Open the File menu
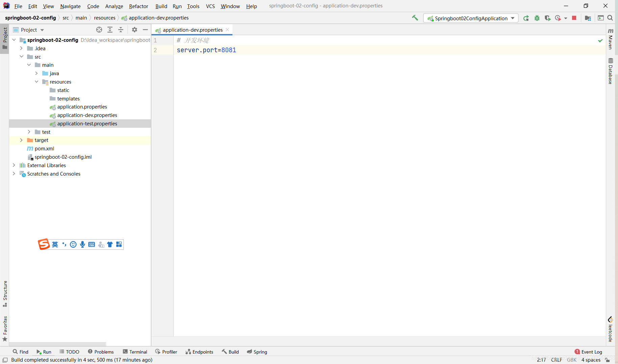 (18, 6)
